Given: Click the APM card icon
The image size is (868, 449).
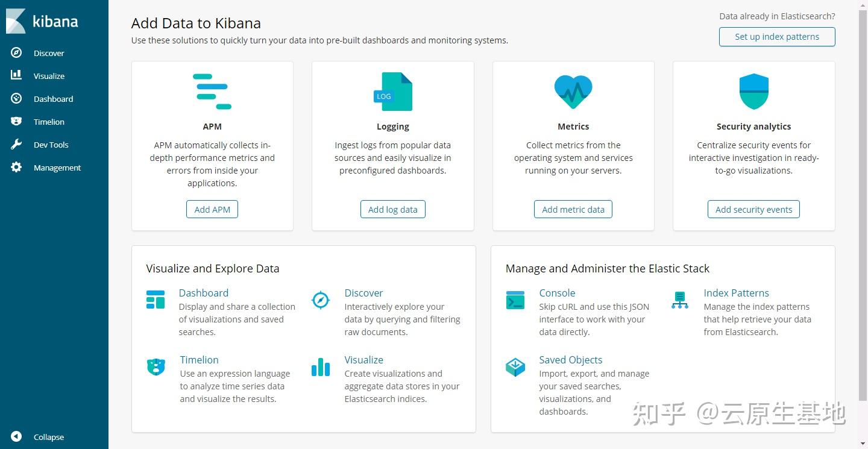Looking at the screenshot, I should (212, 92).
